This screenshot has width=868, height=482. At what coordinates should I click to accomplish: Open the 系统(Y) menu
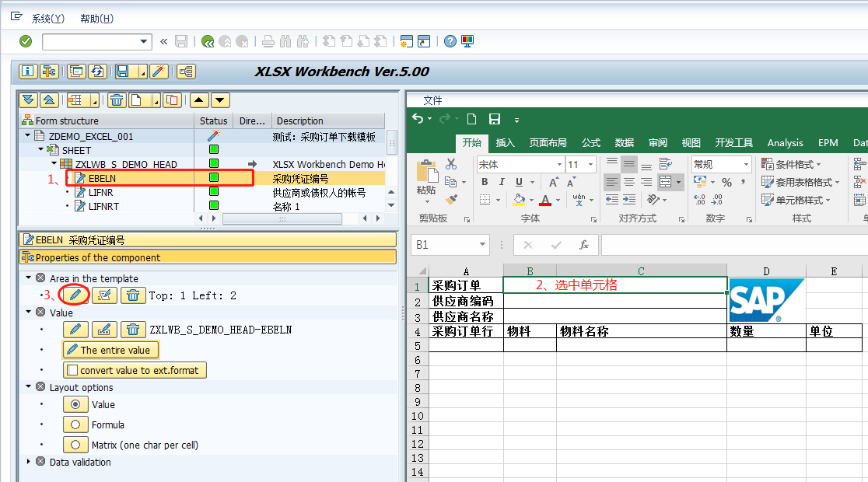[x=47, y=19]
